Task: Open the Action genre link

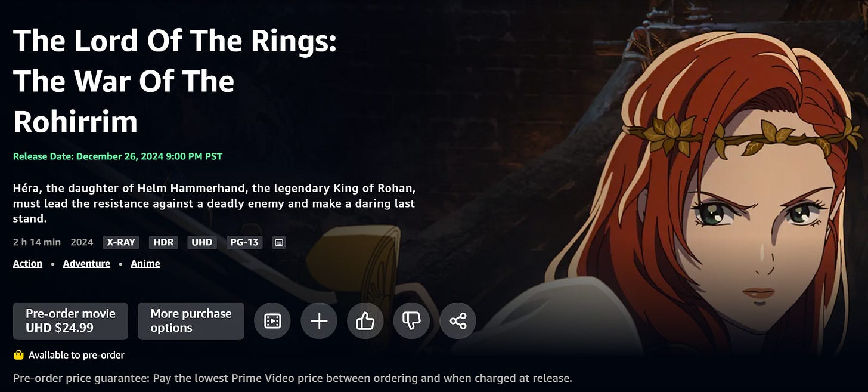Action: [x=27, y=263]
